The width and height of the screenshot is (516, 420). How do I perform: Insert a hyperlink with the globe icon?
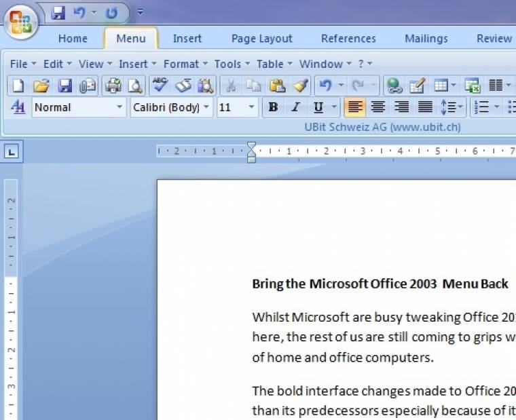tap(394, 85)
